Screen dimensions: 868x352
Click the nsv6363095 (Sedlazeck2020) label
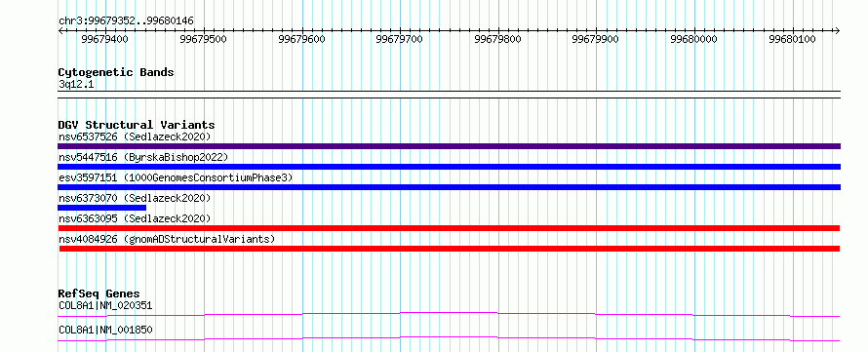[x=135, y=218]
